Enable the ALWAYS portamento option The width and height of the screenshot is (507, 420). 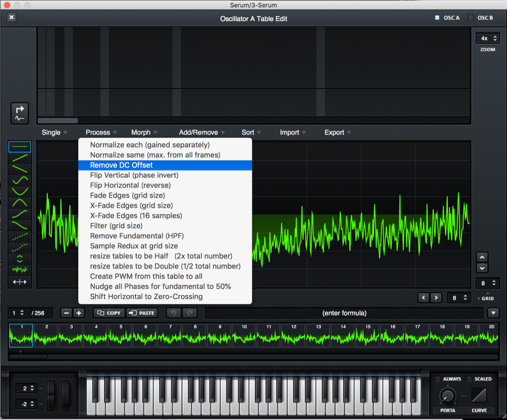tap(438, 379)
